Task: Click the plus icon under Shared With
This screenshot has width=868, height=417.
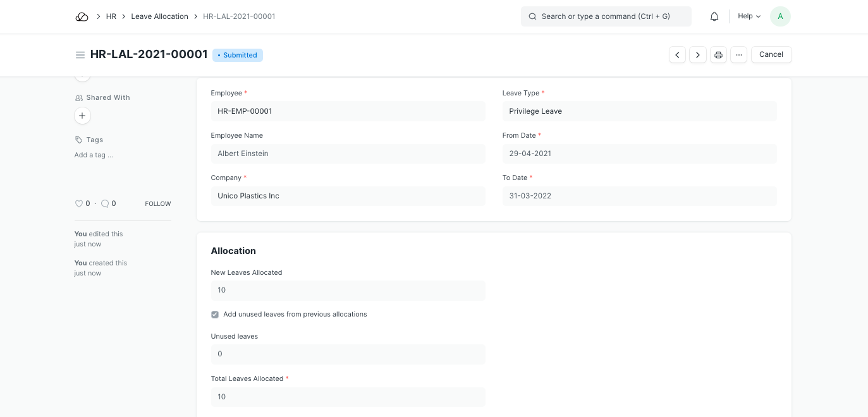Action: coord(82,116)
